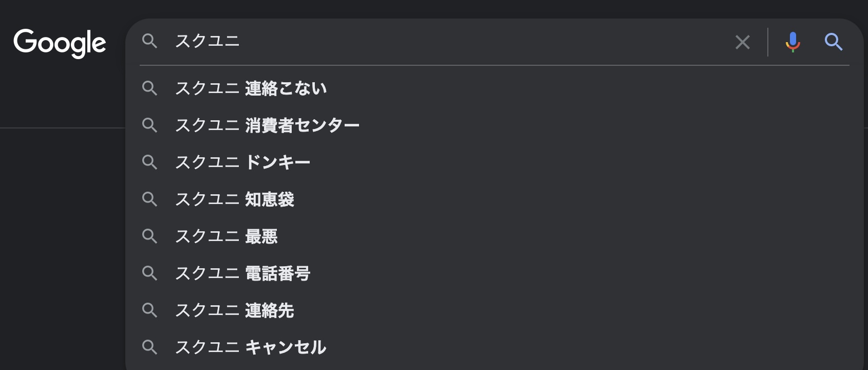868x370 pixels.
Task: Click magnifier icon inside search field
Action: (149, 41)
